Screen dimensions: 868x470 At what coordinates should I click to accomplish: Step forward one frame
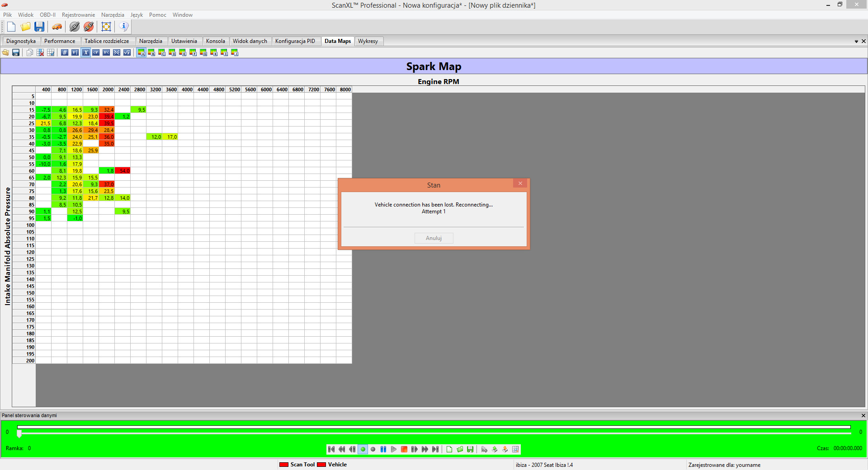point(415,449)
